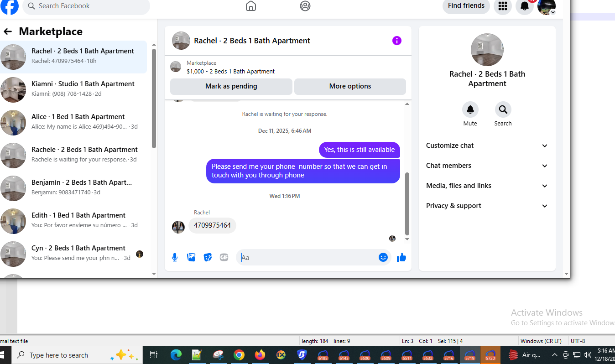Choose a GIF
The image size is (615, 364).
[x=224, y=257]
